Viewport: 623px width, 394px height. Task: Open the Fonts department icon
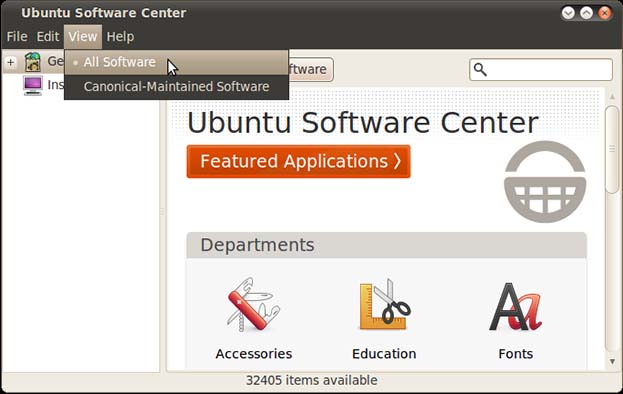516,307
